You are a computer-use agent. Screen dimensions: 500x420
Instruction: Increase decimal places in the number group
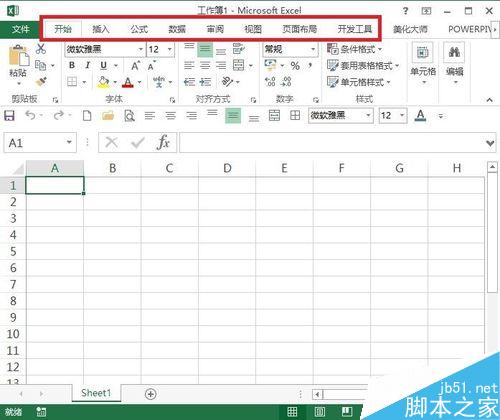click(270, 82)
